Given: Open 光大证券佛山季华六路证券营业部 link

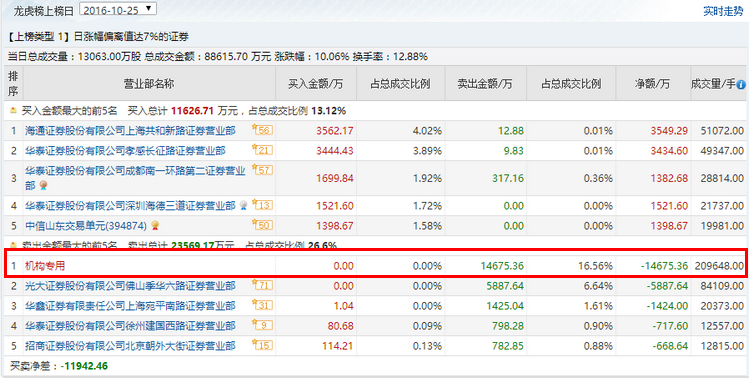Looking at the screenshot, I should point(130,286).
